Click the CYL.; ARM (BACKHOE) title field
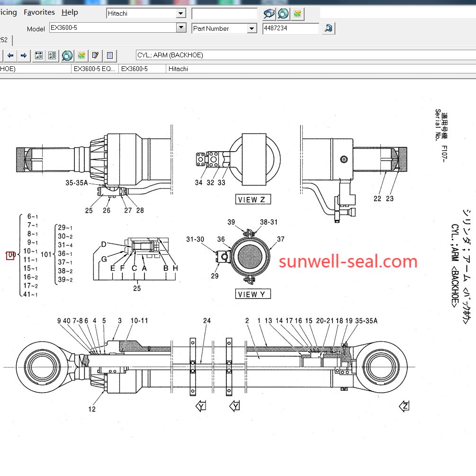Screen dimensions: 476x476 303,55
